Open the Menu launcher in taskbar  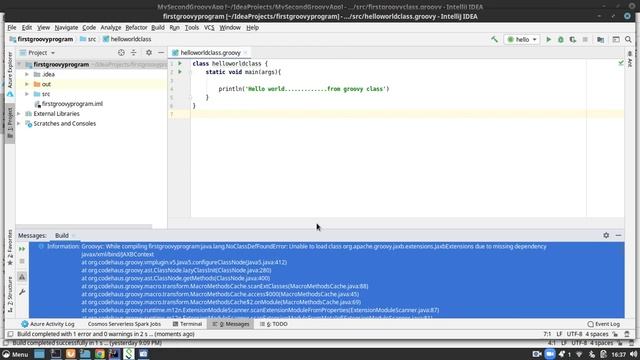(x=16, y=354)
